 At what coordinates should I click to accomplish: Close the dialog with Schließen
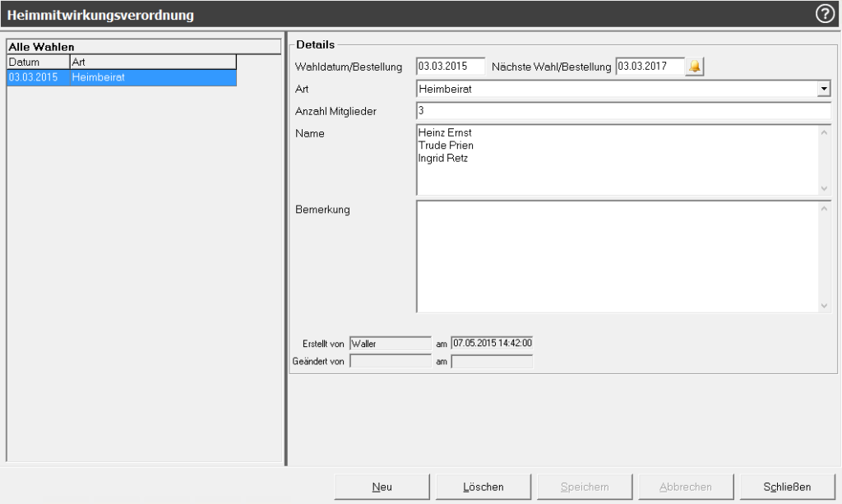coord(787,487)
